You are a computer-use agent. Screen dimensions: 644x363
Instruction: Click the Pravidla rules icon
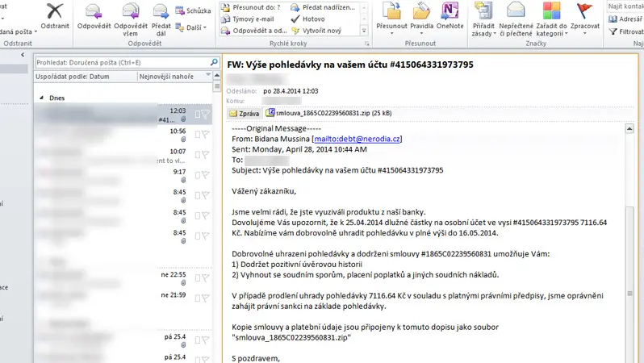421,11
